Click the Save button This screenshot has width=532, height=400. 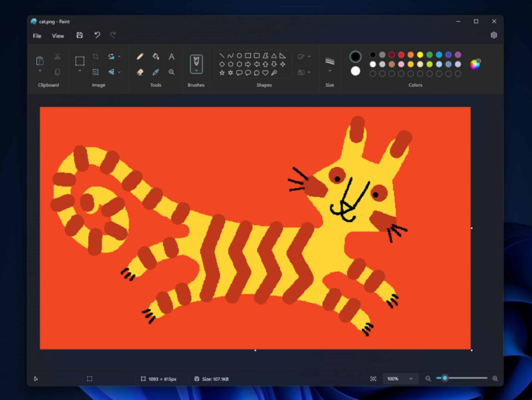(79, 35)
